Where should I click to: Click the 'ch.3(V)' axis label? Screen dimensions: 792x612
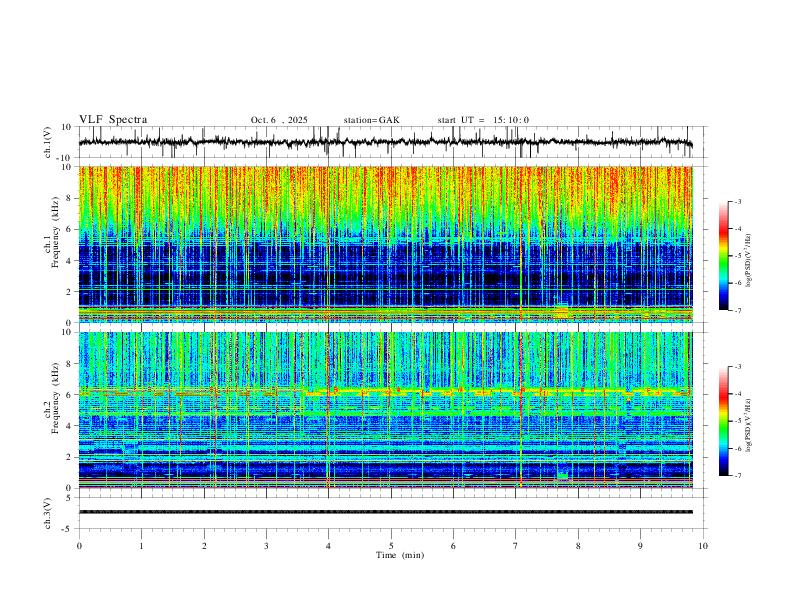(48, 513)
